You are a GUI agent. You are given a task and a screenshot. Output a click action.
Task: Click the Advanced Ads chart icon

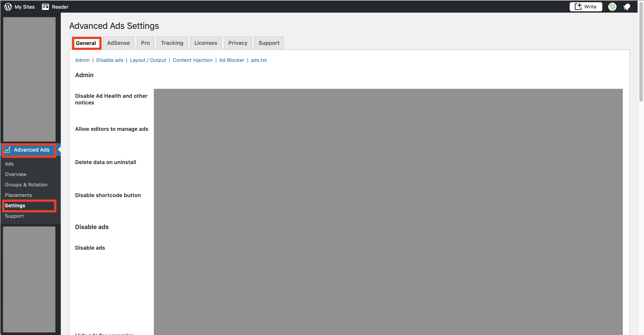pos(8,150)
